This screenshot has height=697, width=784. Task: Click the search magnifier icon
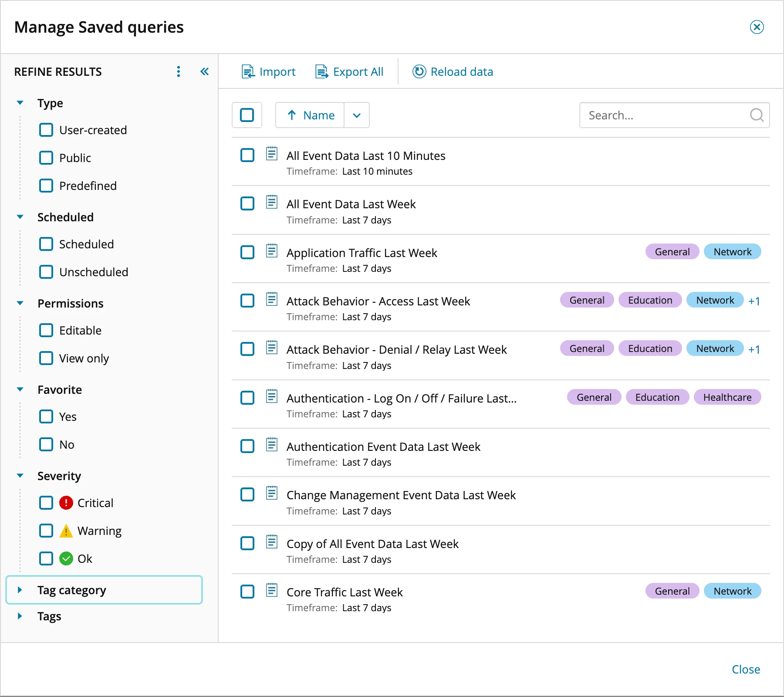coord(757,115)
